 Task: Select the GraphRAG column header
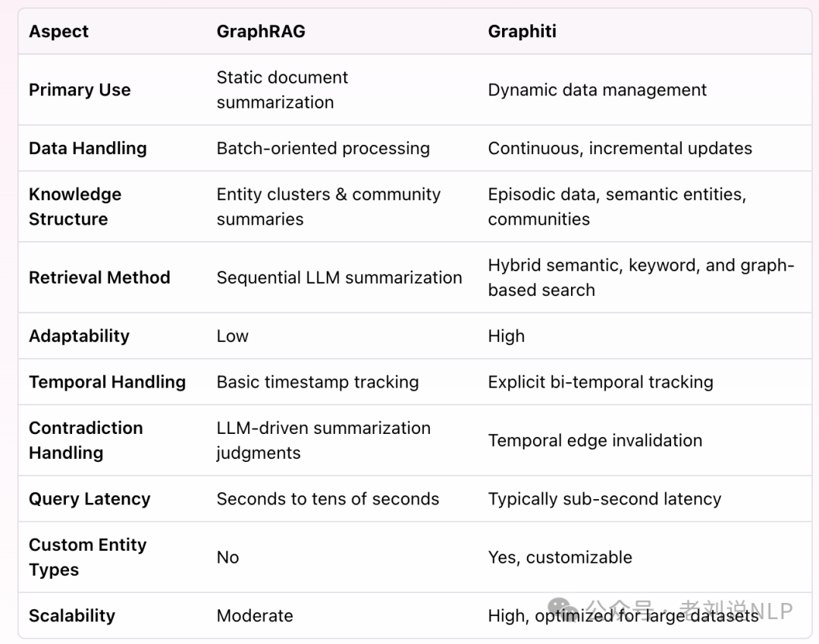261,31
